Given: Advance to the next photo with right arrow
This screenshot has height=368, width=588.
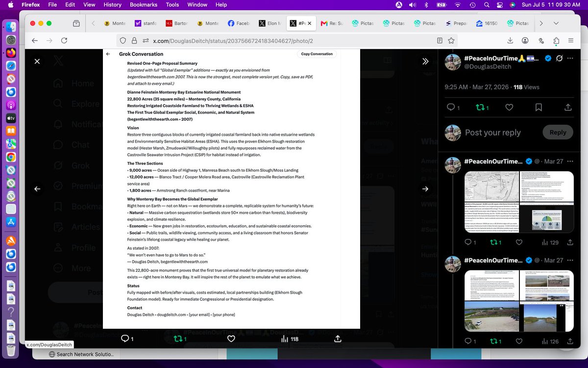Looking at the screenshot, I should pos(425,189).
